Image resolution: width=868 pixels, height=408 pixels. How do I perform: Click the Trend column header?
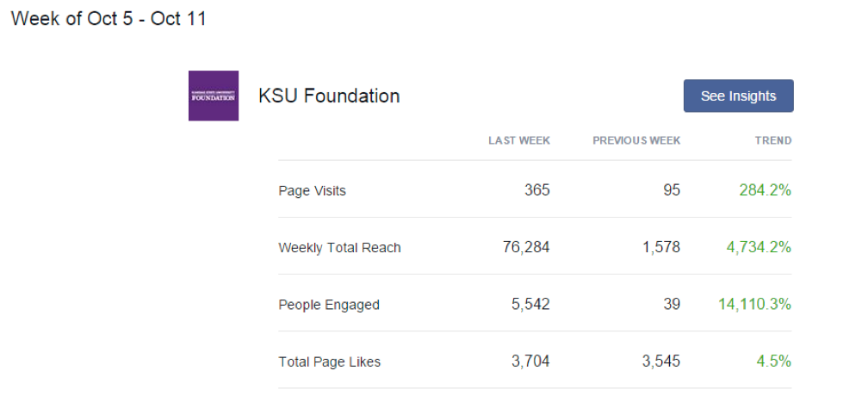coord(773,140)
